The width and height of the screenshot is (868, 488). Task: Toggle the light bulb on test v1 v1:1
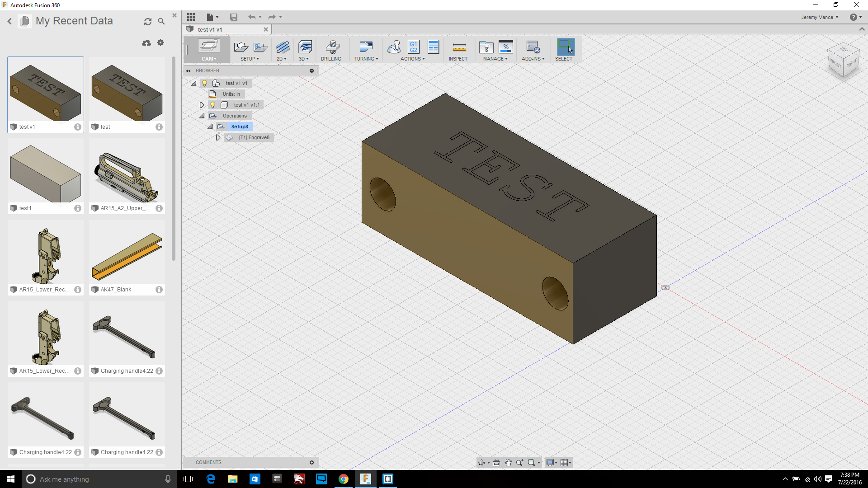click(212, 104)
